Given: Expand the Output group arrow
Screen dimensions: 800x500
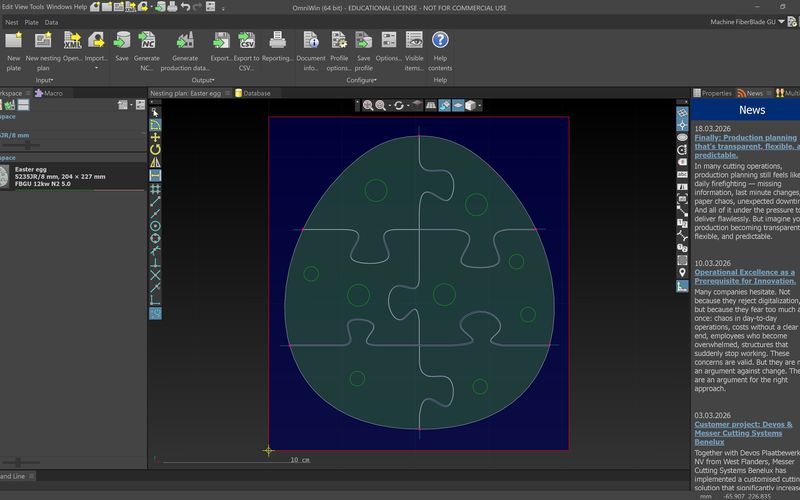Looking at the screenshot, I should [214, 81].
